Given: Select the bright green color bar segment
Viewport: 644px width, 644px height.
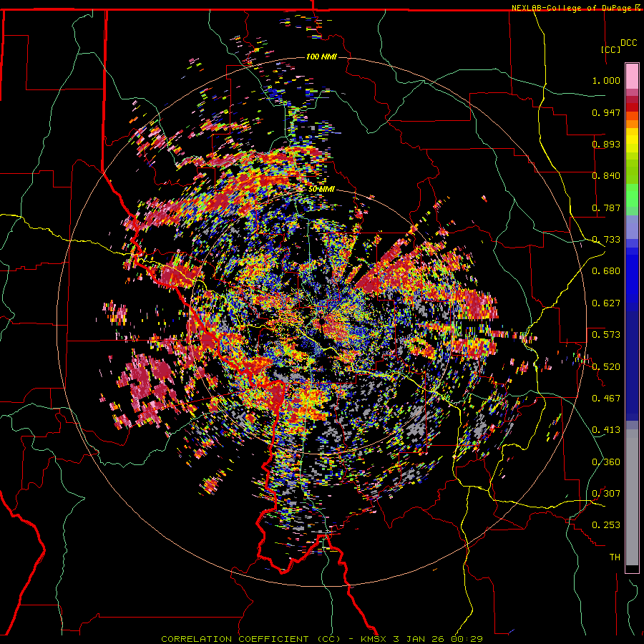Looking at the screenshot, I should [x=632, y=195].
